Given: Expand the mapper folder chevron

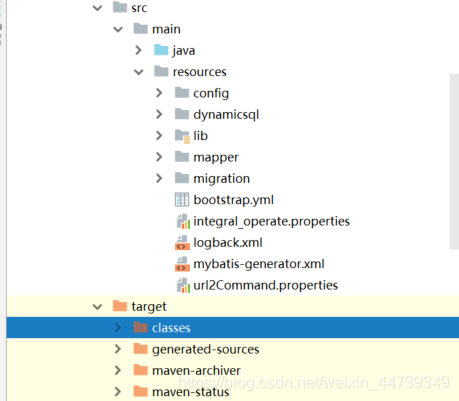Looking at the screenshot, I should (159, 157).
